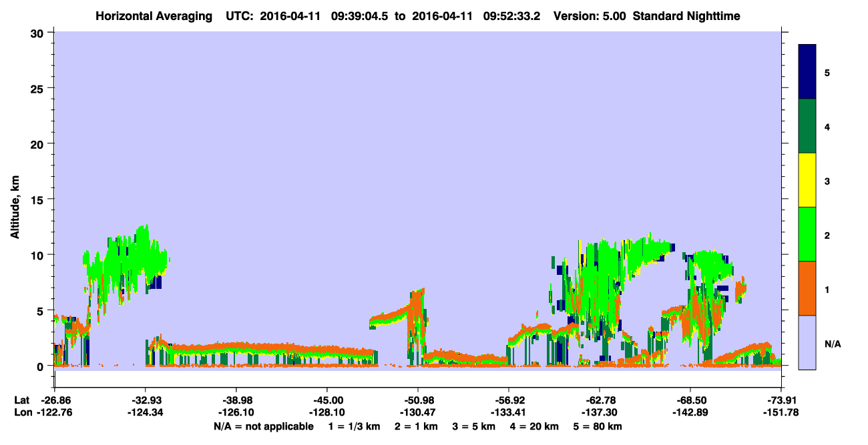Click latitude value -62.78
This screenshot has height=445, width=868.
[x=600, y=400]
